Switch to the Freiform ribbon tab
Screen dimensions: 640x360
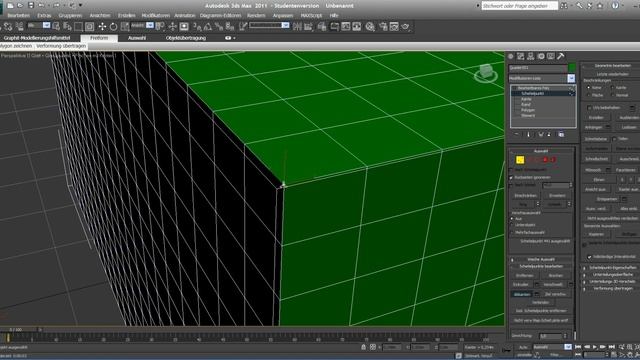tap(99, 38)
